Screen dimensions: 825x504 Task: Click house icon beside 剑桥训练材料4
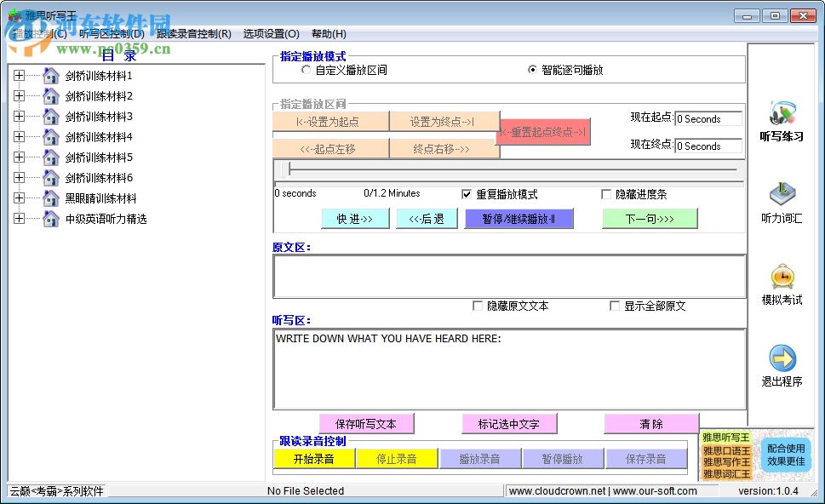[x=51, y=137]
